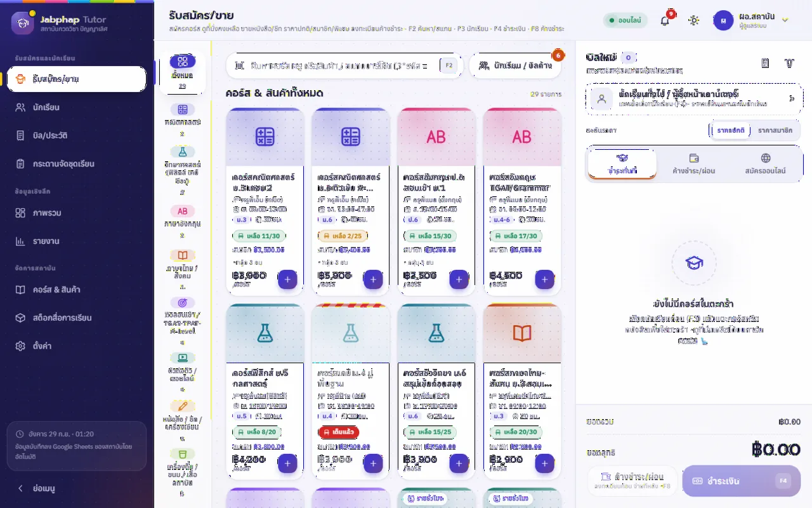This screenshot has height=508, width=812.
Task: Click นักเรียน / บิลค้าง button
Action: (x=515, y=65)
